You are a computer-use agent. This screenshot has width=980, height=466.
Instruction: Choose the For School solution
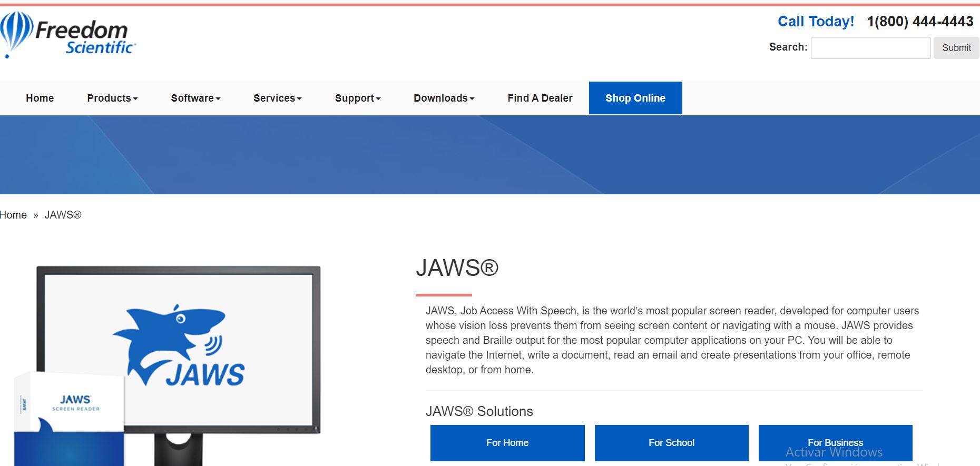pyautogui.click(x=672, y=443)
